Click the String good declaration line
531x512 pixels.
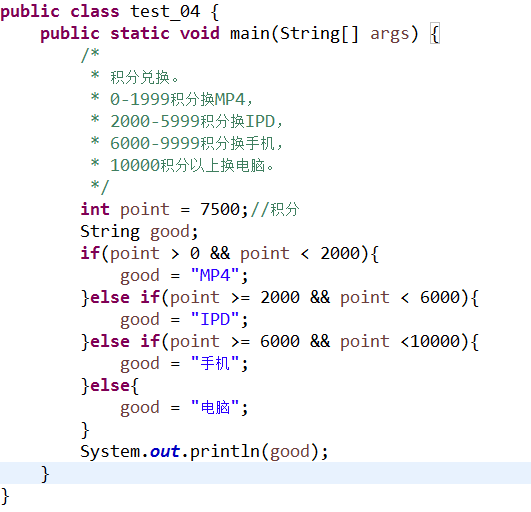coord(139,232)
